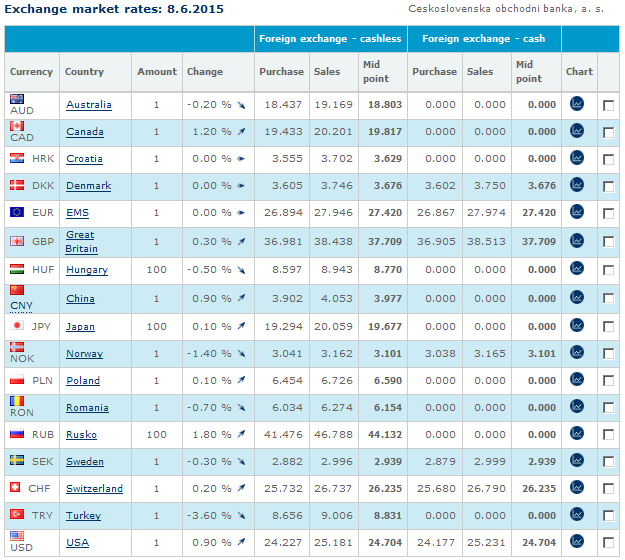Click the European Union flag icon
This screenshot has height=560, width=625.
point(17,212)
